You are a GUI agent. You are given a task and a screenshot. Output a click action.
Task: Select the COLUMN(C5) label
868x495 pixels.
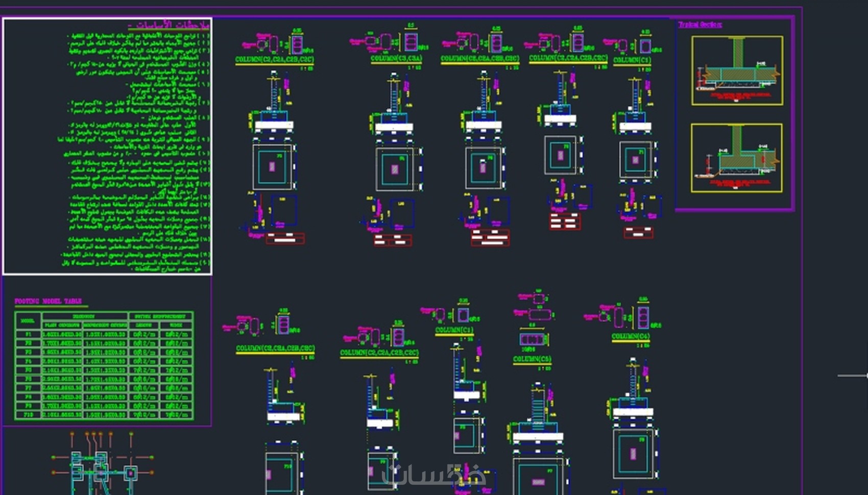pyautogui.click(x=532, y=359)
